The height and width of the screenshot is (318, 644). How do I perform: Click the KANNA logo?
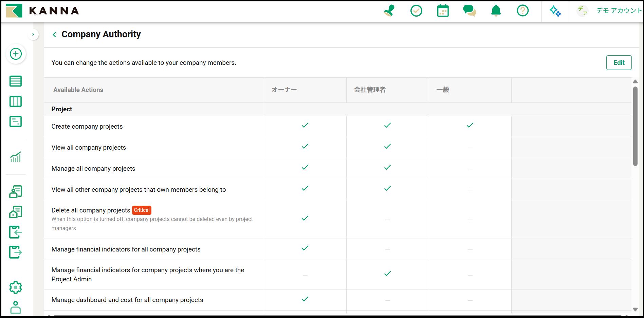[x=43, y=11]
